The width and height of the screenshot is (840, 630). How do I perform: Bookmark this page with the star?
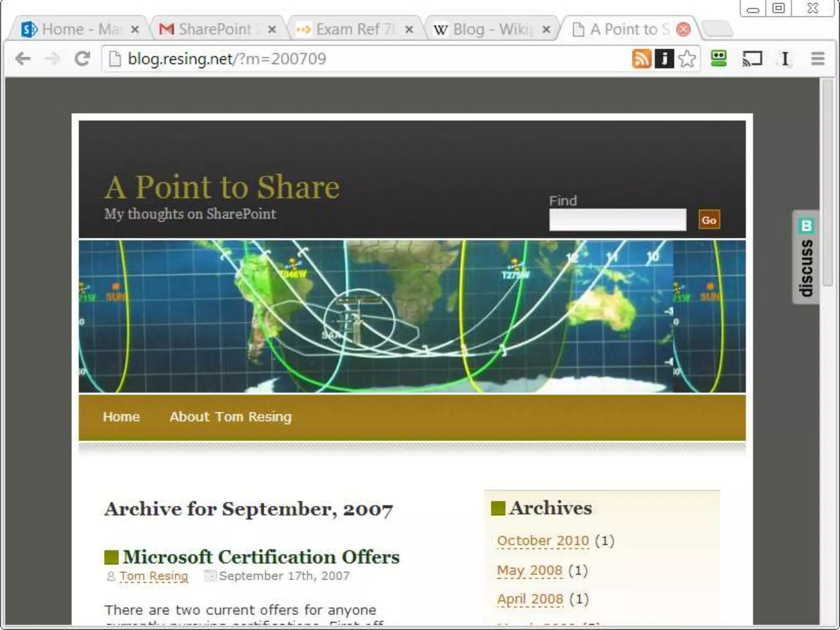[687, 59]
